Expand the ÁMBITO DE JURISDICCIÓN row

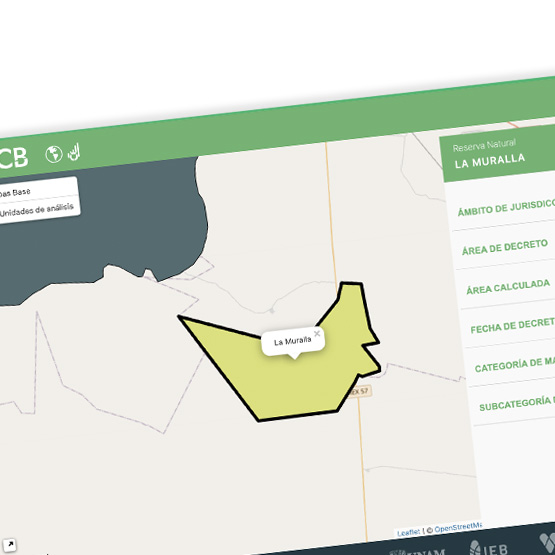503,209
